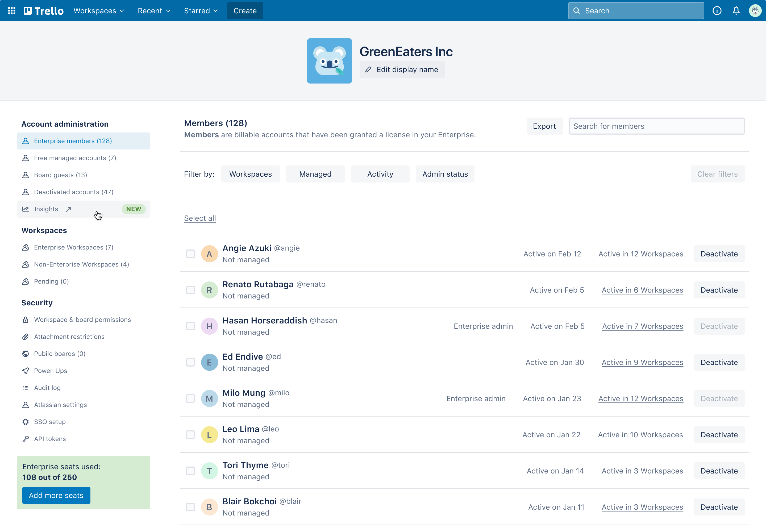Select the checkbox next to Angie Azuki

190,254
